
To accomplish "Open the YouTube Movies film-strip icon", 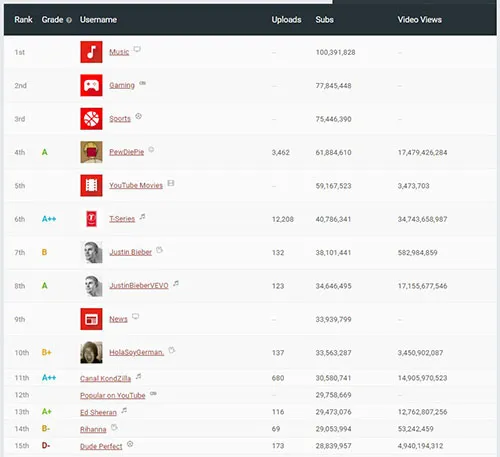I will click(x=91, y=185).
